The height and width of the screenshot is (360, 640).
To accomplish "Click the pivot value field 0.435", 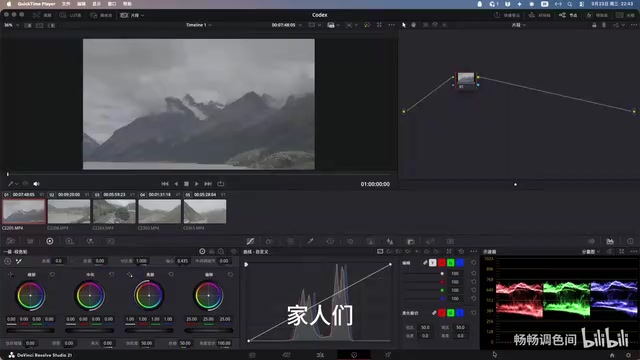I will click(182, 261).
